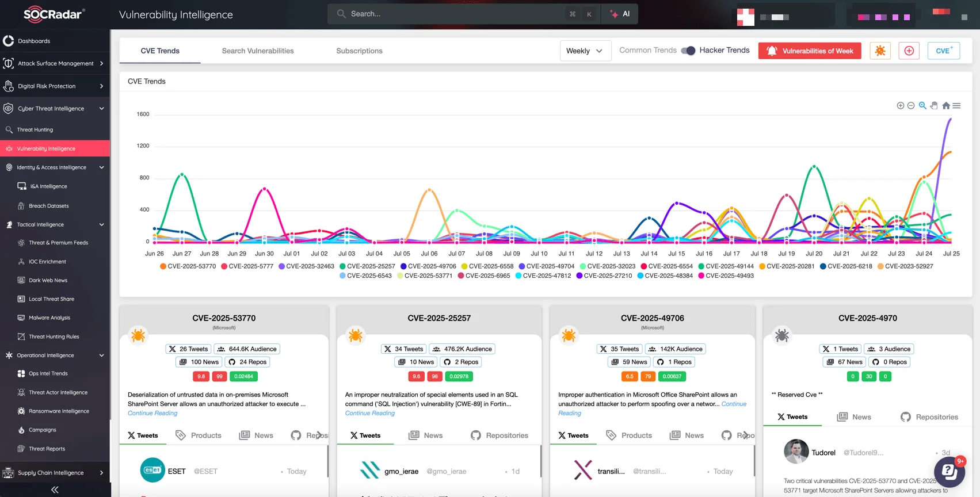Click the 0.02484 EPSS score badge
Screen dimensions: 980x497
tap(243, 376)
